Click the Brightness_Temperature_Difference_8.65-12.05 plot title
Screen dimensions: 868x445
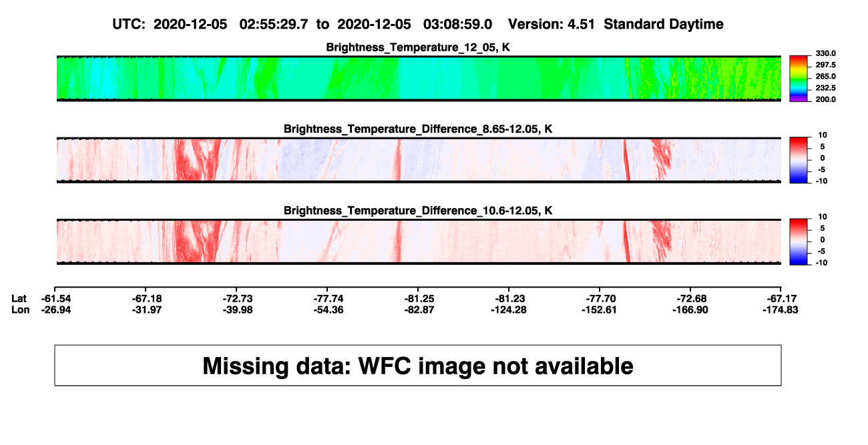(x=419, y=129)
